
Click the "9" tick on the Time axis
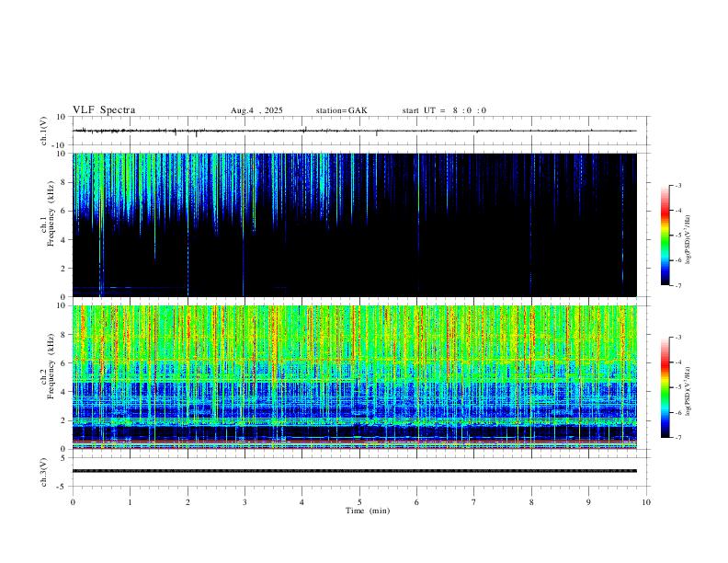588,502
